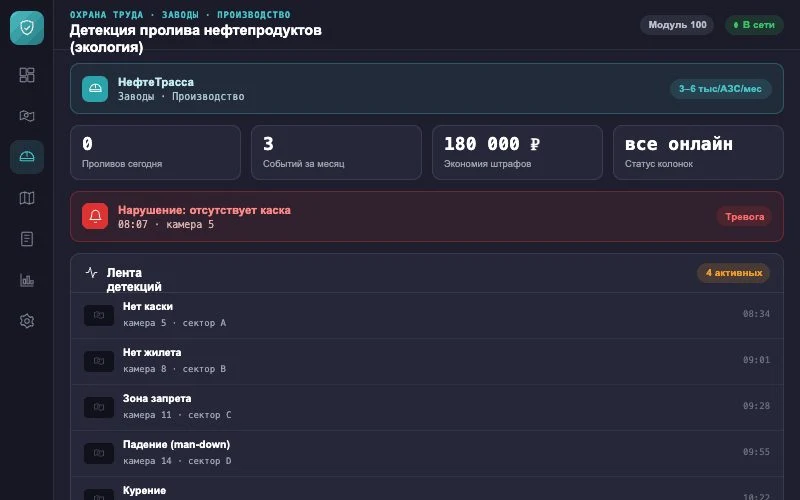Click the камера 11 · сектор C label
This screenshot has width=800, height=500.
[177, 415]
